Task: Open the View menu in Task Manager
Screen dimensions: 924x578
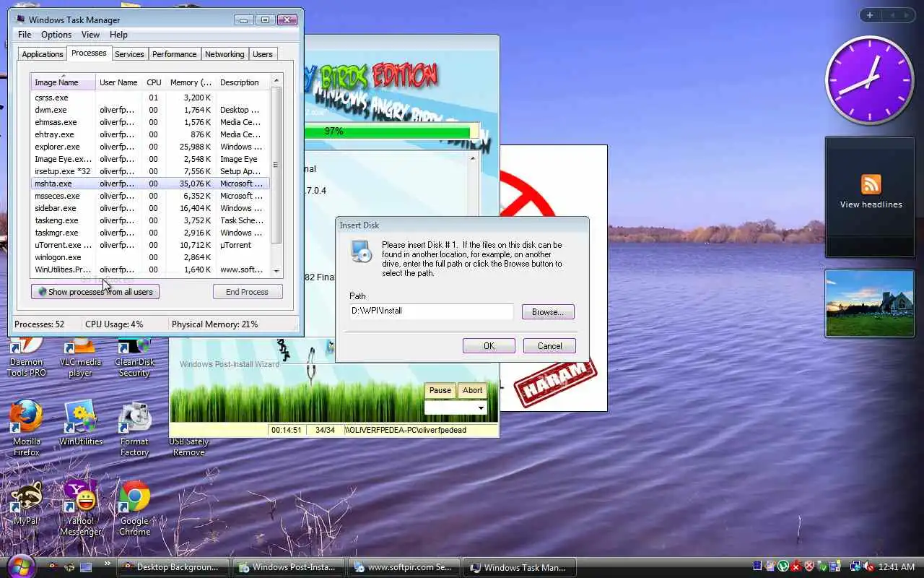Action: (90, 35)
